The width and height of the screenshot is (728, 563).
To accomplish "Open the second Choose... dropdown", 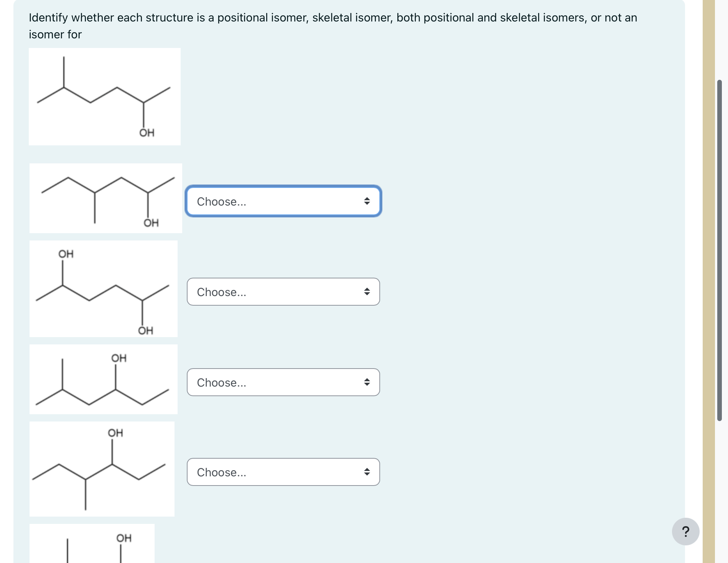I will click(283, 292).
